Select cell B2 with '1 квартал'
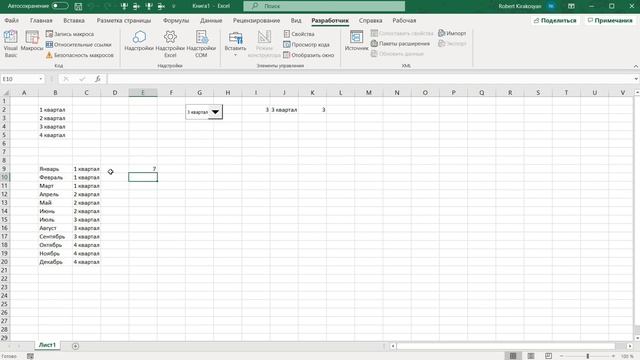 point(56,110)
